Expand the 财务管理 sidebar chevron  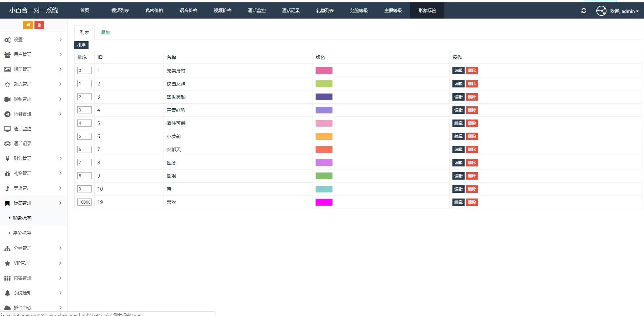(x=60, y=158)
